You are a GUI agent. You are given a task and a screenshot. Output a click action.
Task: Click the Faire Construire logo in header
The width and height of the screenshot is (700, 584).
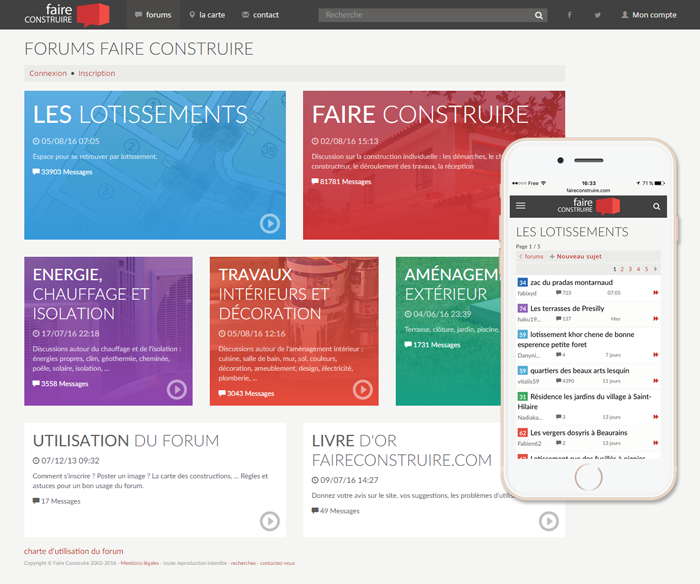(67, 14)
